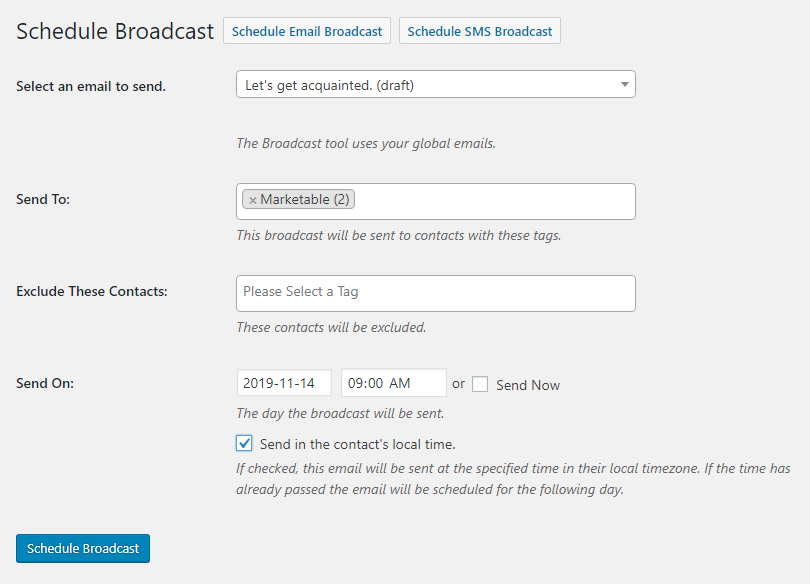Click the "Exclude These Contacts:" label
The height and width of the screenshot is (584, 810).
(92, 291)
